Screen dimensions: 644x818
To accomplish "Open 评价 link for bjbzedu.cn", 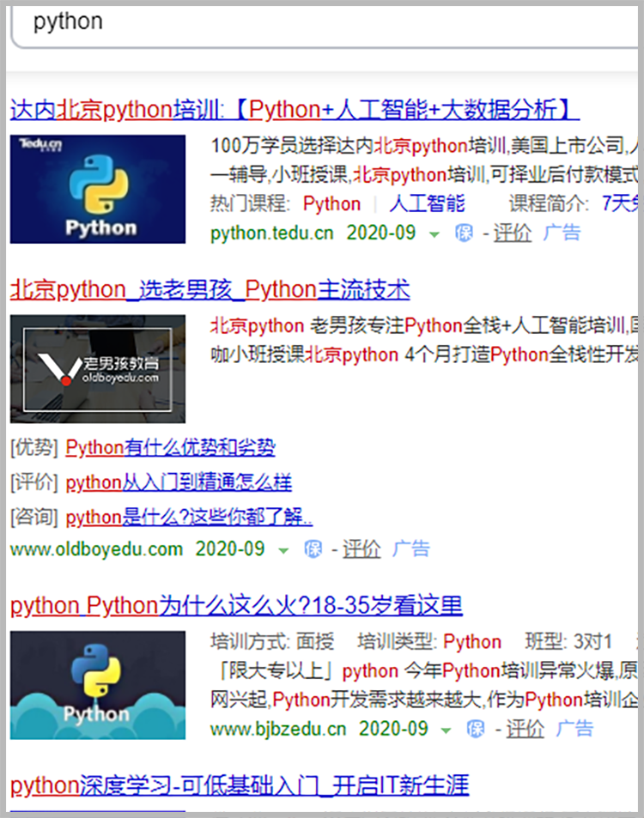I will coord(525,729).
